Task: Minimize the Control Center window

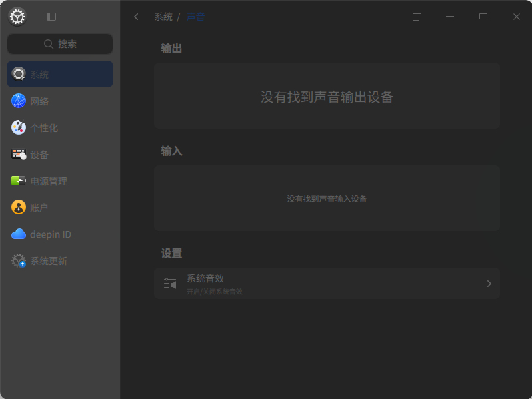Action: pos(450,16)
